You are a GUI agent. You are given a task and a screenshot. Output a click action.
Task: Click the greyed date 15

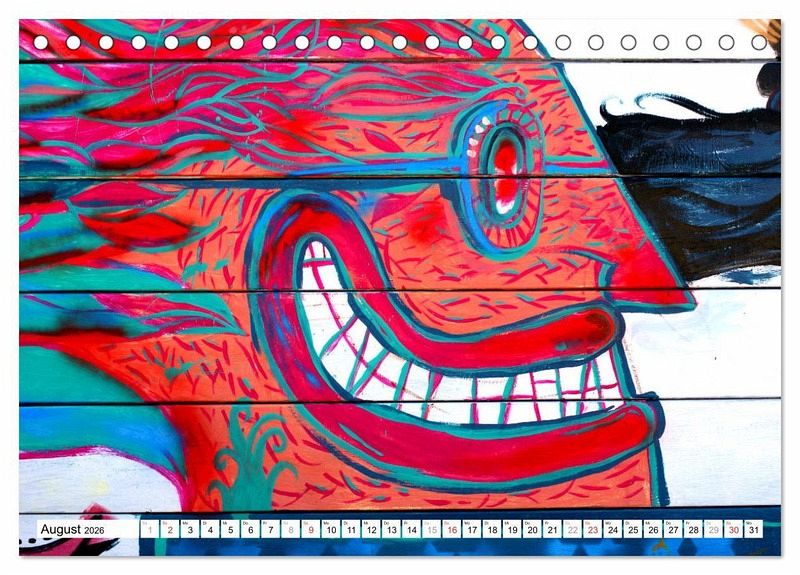(432, 529)
